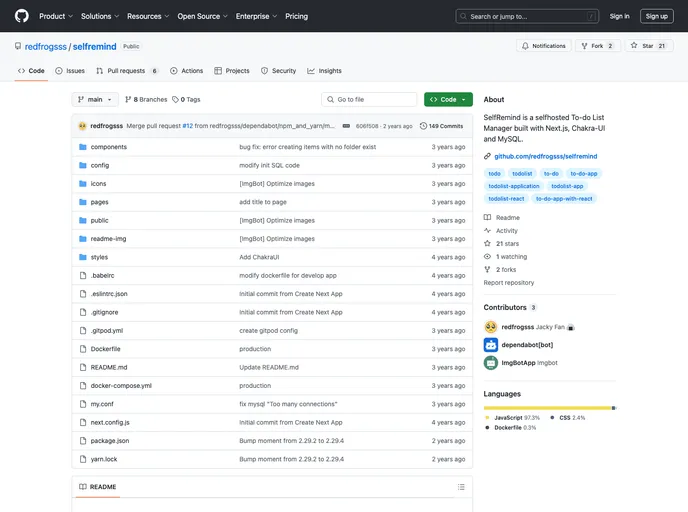Open .gitpod.yml file
688x512 pixels.
point(107,330)
